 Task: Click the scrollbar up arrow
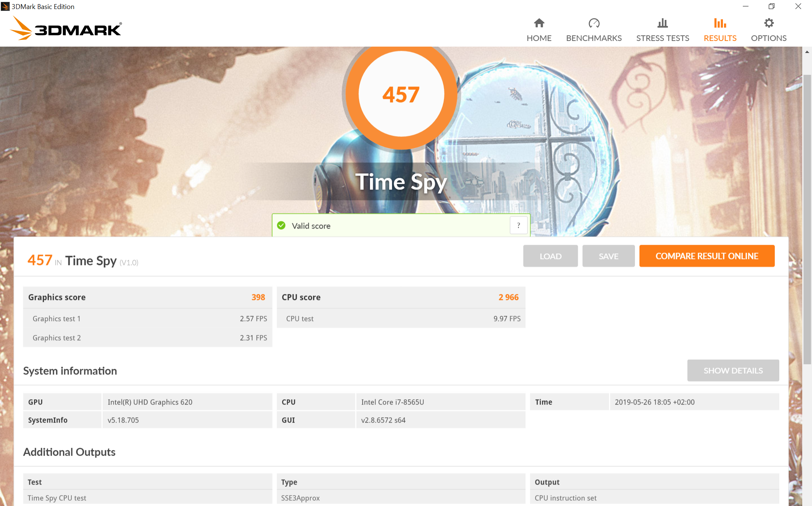807,52
